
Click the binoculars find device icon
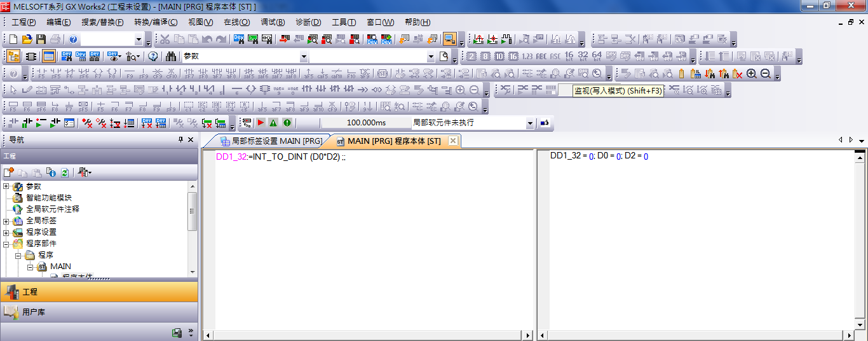pos(171,56)
